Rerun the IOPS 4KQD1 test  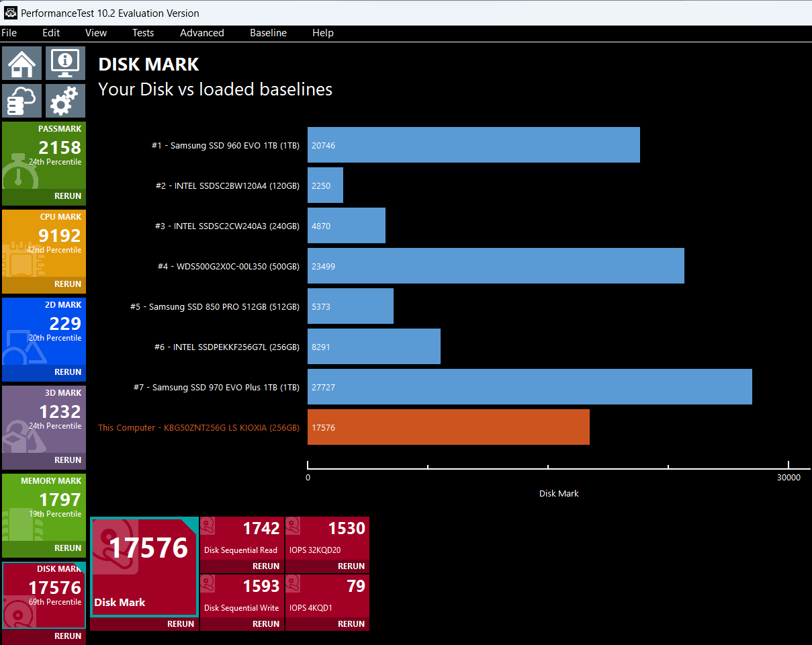[351, 624]
